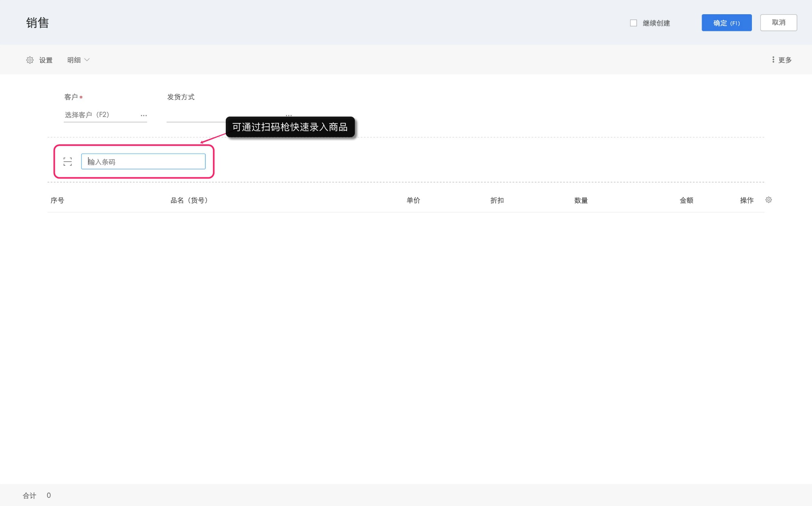Click the ellipsis in the 客户 field
Image resolution: width=812 pixels, height=506 pixels.
pos(144,115)
